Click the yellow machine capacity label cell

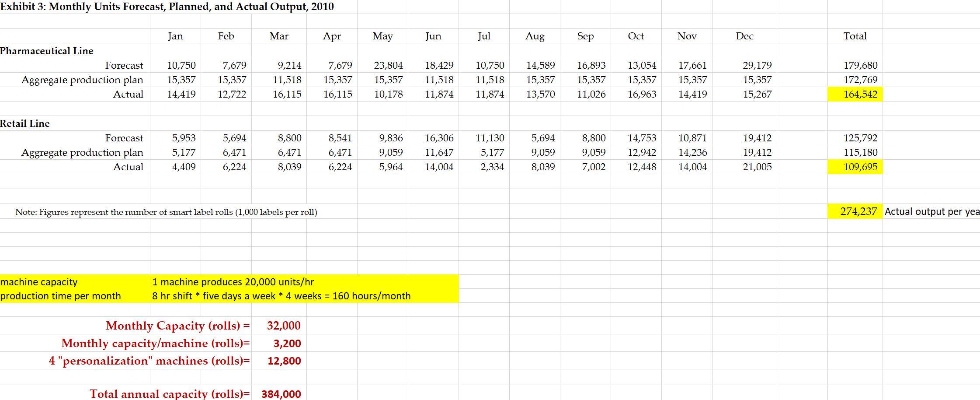point(39,282)
